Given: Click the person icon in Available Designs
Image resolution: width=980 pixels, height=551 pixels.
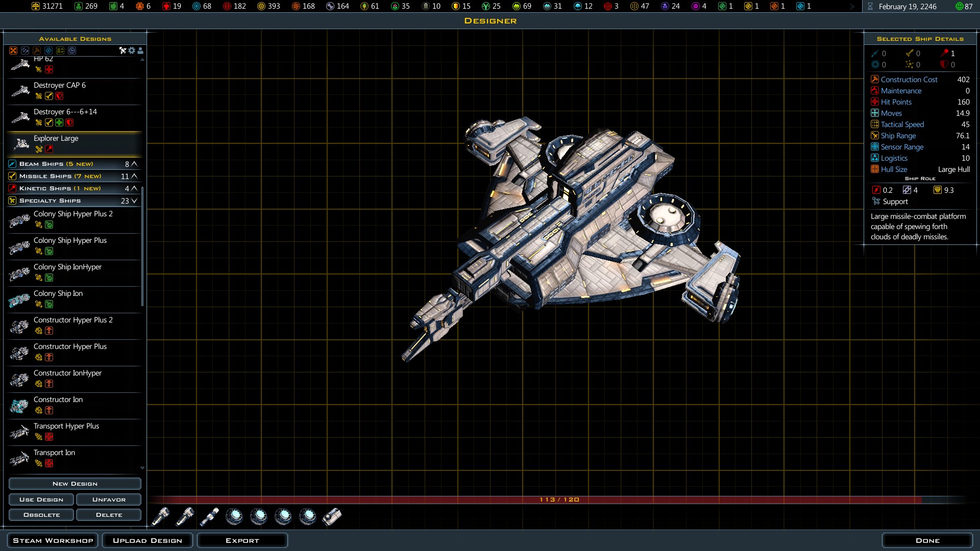Looking at the screenshot, I should point(140,51).
